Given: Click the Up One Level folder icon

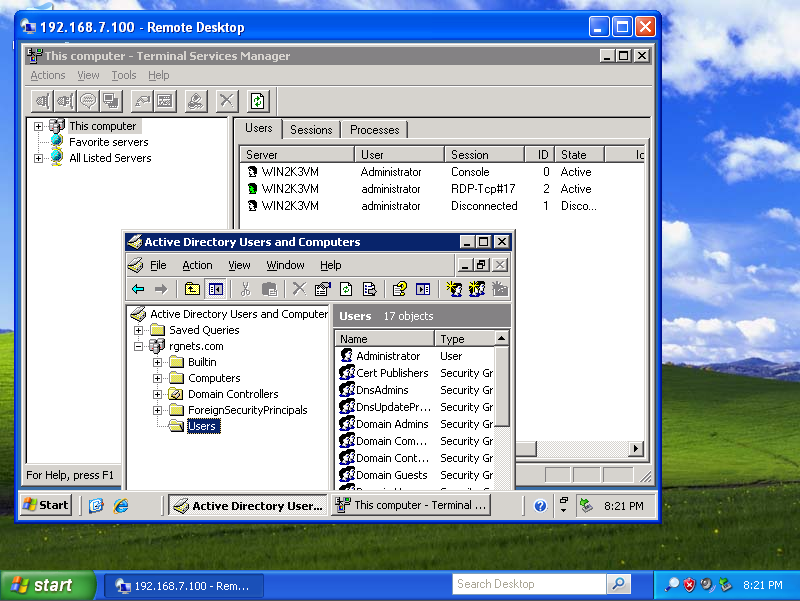Looking at the screenshot, I should point(192,289).
